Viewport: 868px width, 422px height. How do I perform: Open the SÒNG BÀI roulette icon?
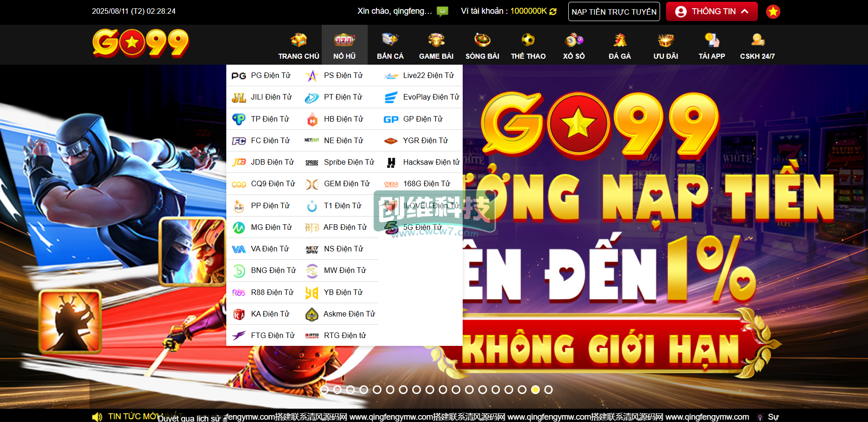(482, 40)
